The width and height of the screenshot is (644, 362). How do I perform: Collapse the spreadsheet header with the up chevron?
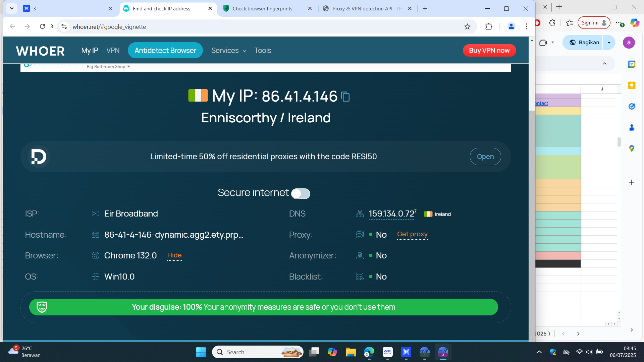click(604, 64)
